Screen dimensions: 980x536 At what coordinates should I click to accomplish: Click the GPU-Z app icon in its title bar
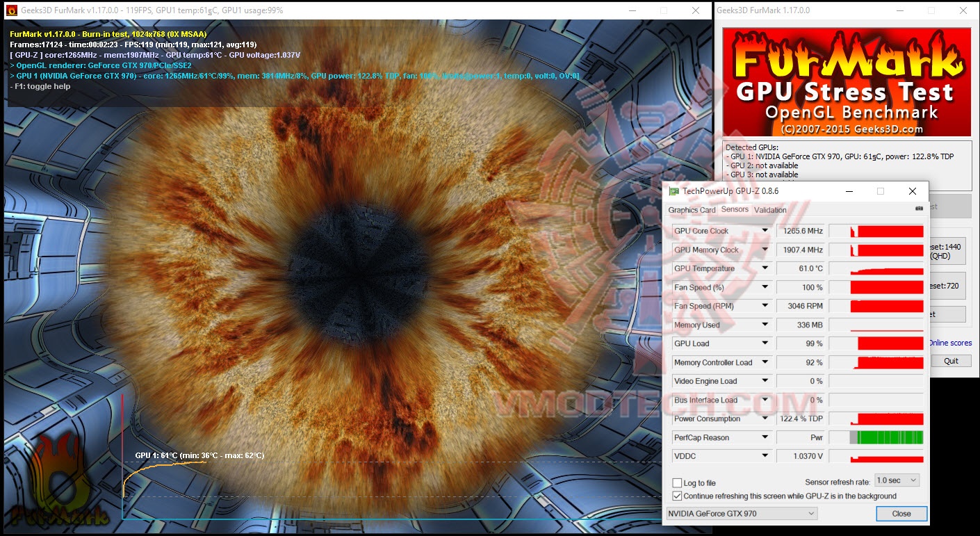point(673,191)
